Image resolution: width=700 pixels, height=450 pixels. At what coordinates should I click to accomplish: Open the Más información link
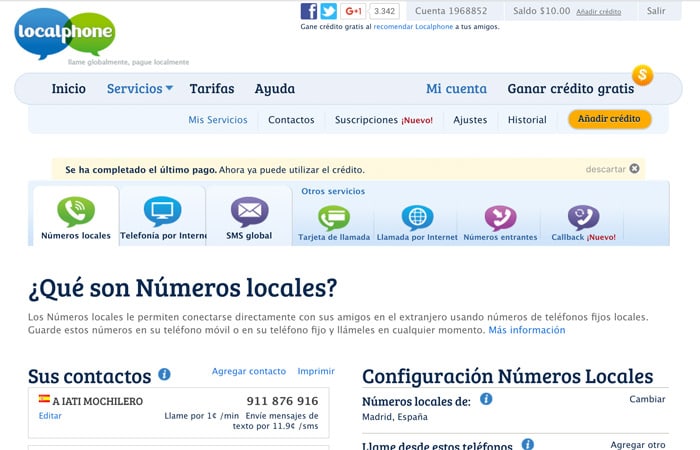(x=527, y=330)
